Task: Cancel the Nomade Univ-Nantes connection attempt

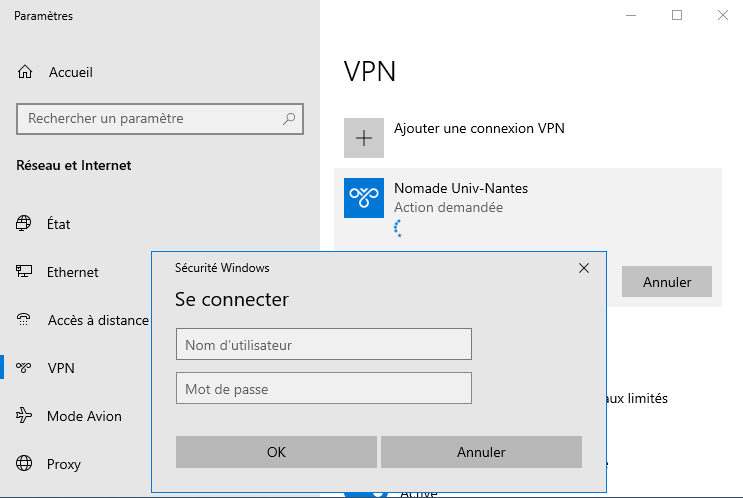Action: pyautogui.click(x=666, y=282)
